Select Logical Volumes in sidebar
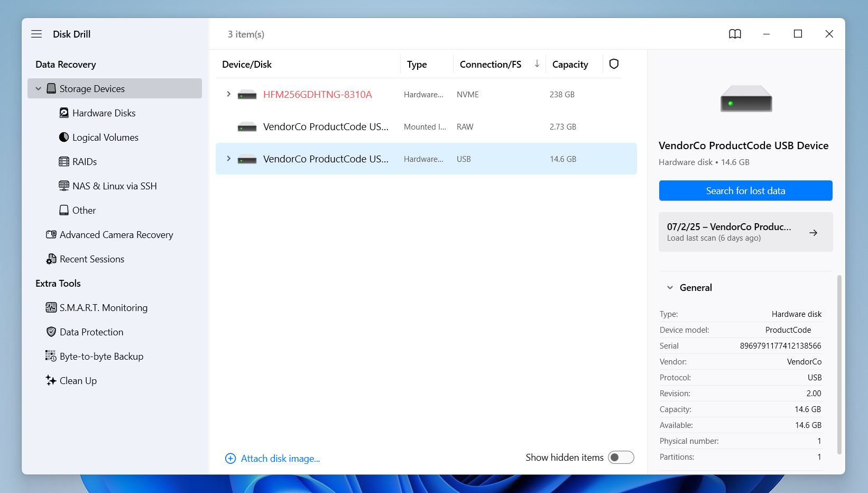Viewport: 868px width, 493px height. pos(105,138)
